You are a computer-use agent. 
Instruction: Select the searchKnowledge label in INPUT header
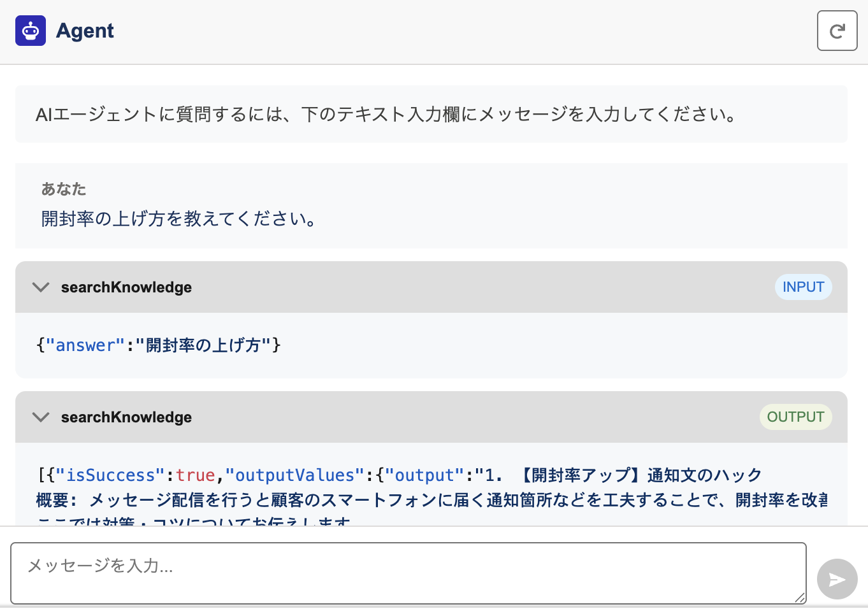click(126, 287)
